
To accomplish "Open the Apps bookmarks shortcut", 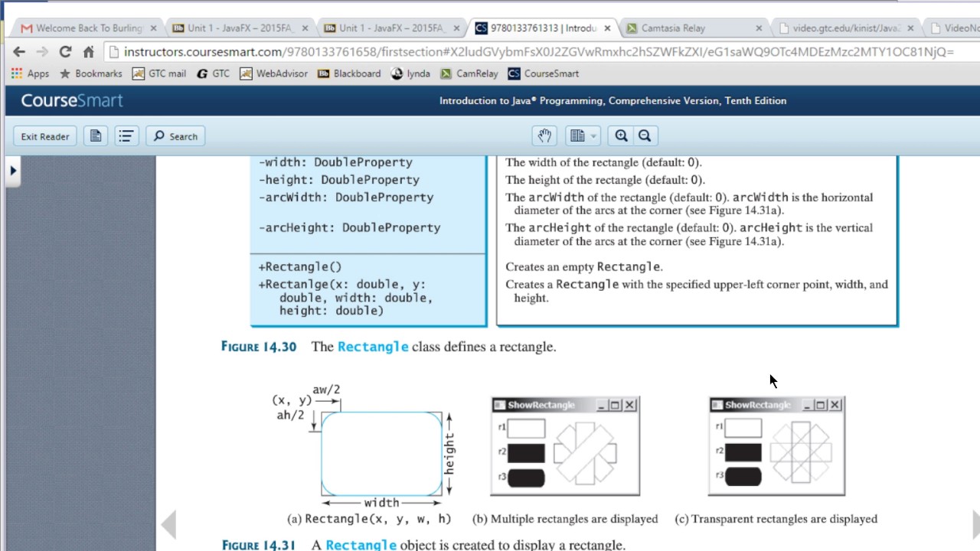I will (30, 73).
